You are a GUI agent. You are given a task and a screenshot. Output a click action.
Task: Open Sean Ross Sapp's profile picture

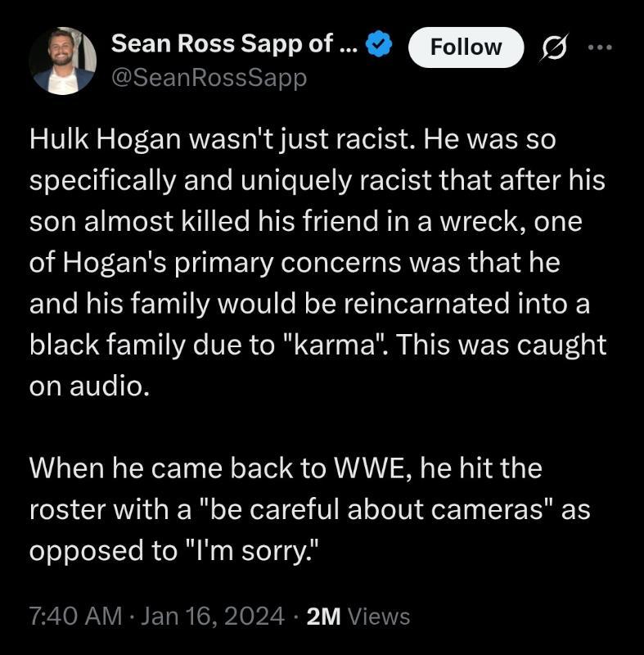pyautogui.click(x=62, y=61)
